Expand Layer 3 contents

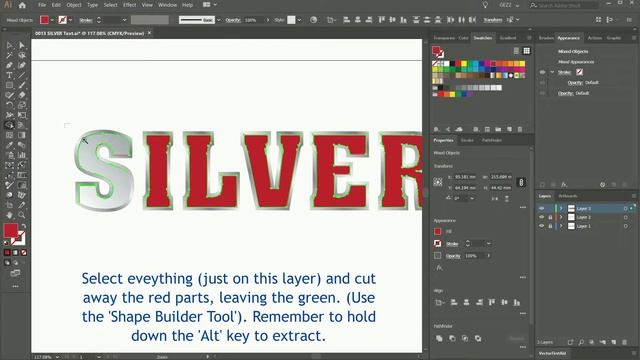click(561, 209)
